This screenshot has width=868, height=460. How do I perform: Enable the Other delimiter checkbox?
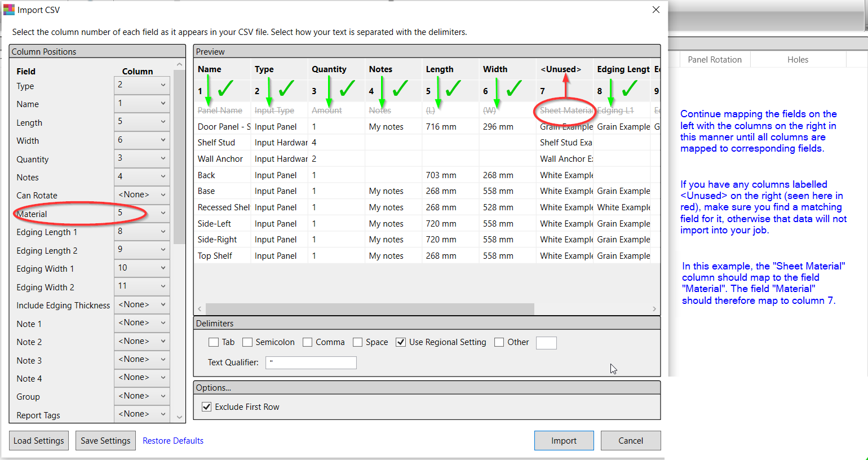click(499, 342)
